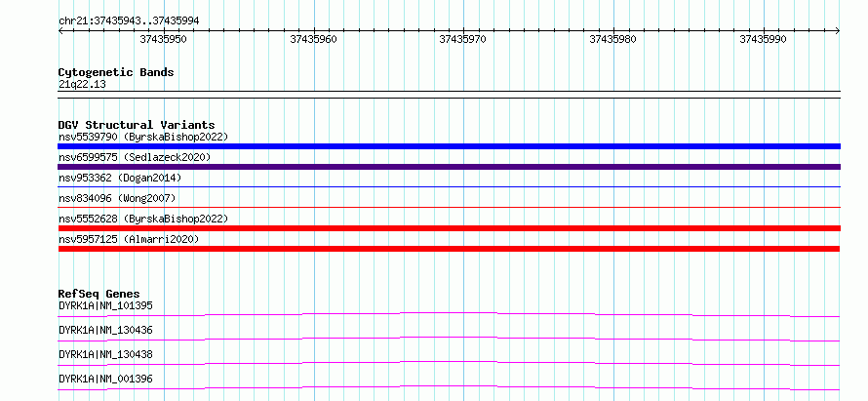Image resolution: width=868 pixels, height=401 pixels.
Task: Click the 21q22.13 band label
Action: 82,85
